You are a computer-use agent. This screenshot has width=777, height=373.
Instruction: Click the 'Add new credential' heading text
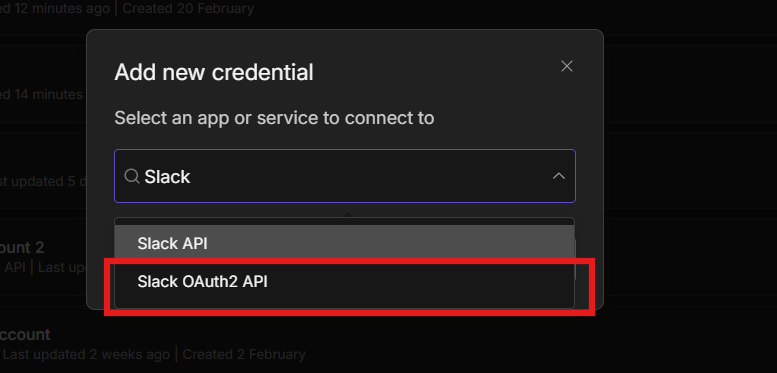214,72
